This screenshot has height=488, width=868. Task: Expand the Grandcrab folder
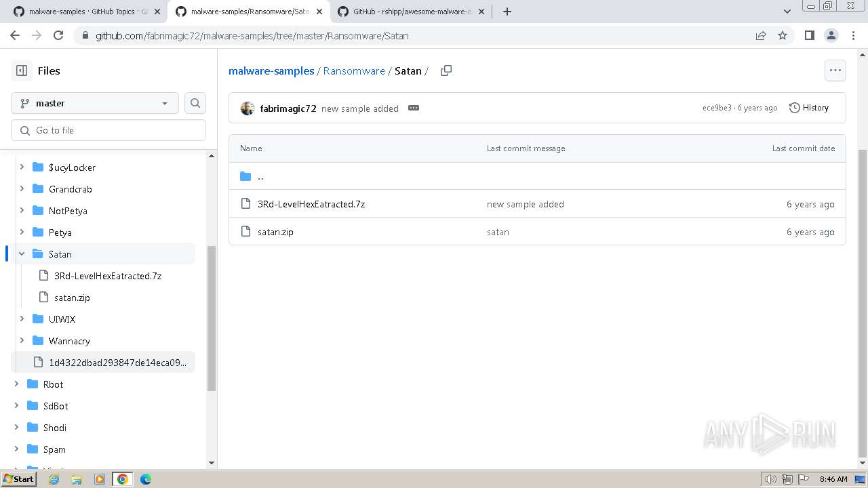point(22,189)
